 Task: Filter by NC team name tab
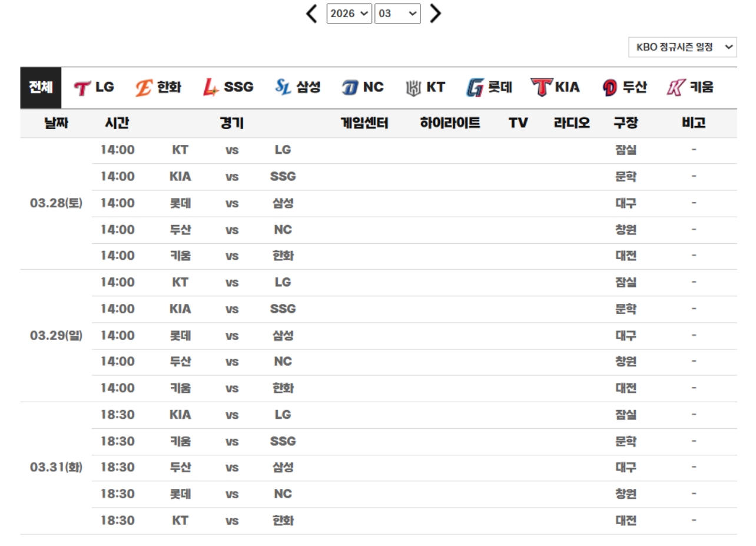pos(373,88)
